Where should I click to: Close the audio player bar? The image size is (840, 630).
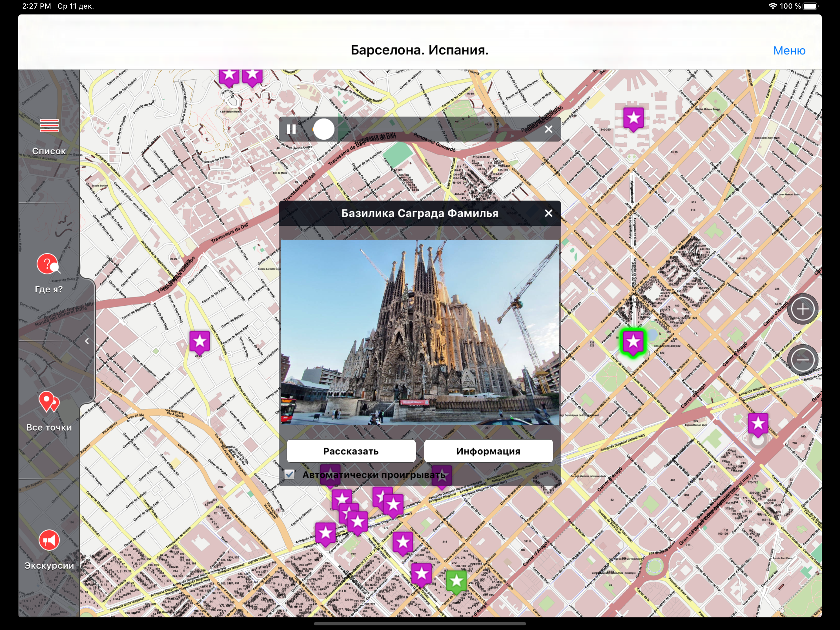click(x=548, y=129)
